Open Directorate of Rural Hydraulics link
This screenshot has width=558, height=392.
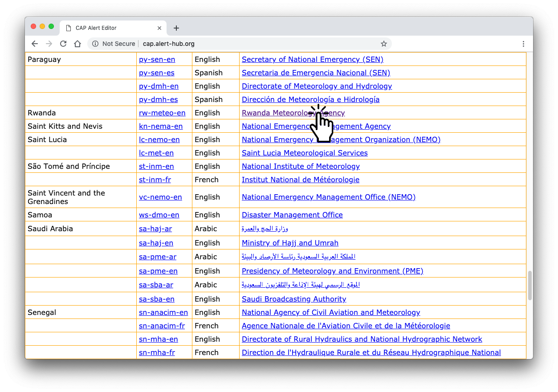click(362, 339)
